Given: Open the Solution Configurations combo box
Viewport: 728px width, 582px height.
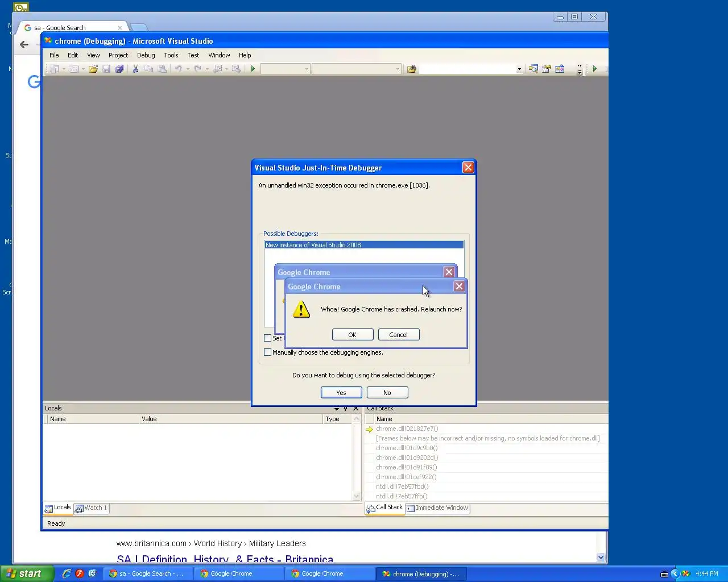Looking at the screenshot, I should (285, 69).
